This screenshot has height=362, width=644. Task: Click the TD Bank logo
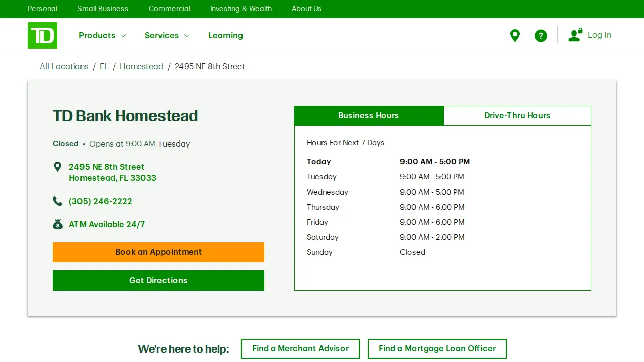click(42, 35)
